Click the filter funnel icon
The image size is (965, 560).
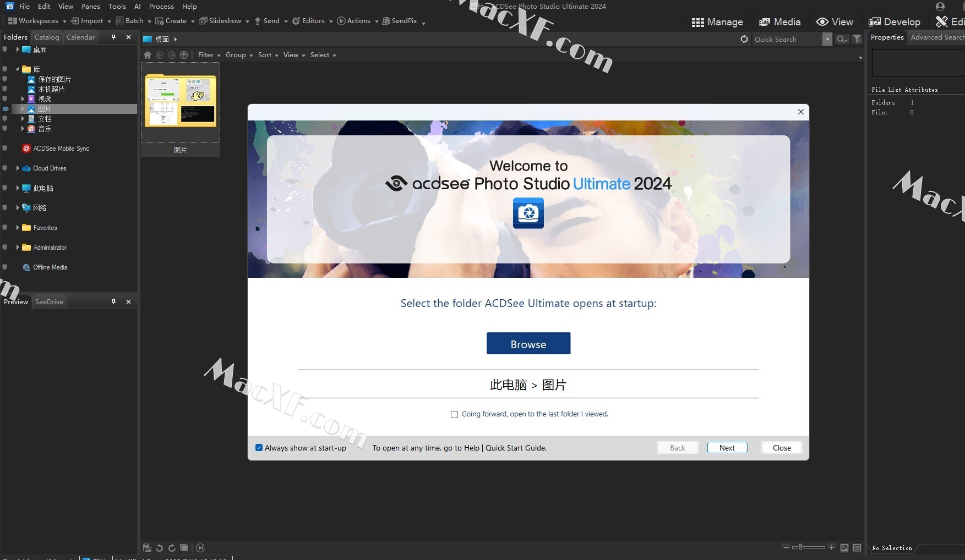point(857,39)
